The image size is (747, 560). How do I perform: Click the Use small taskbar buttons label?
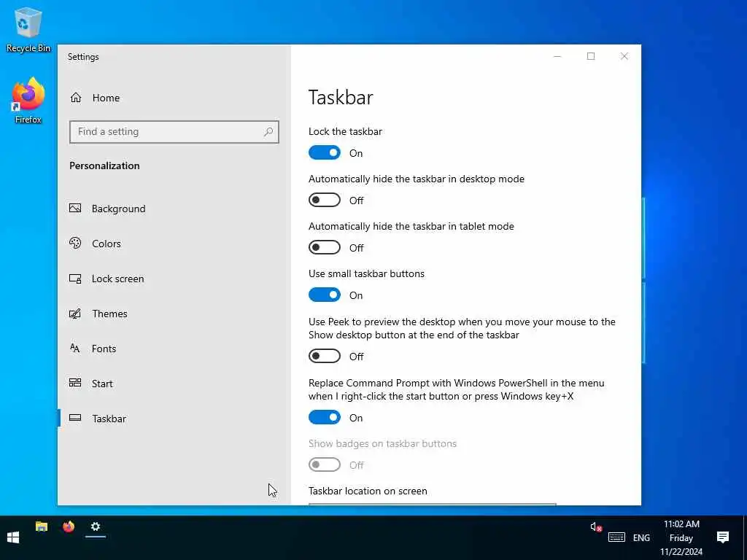coord(366,274)
